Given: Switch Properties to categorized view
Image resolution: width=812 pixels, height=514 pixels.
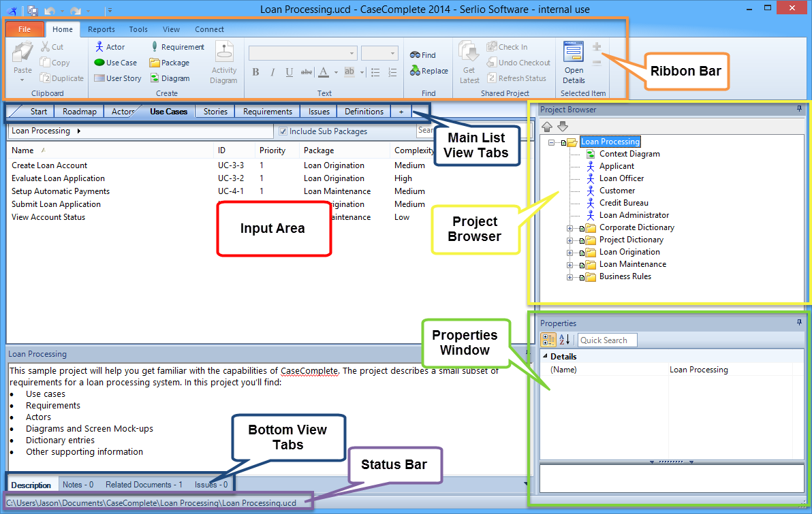Looking at the screenshot, I should (548, 340).
